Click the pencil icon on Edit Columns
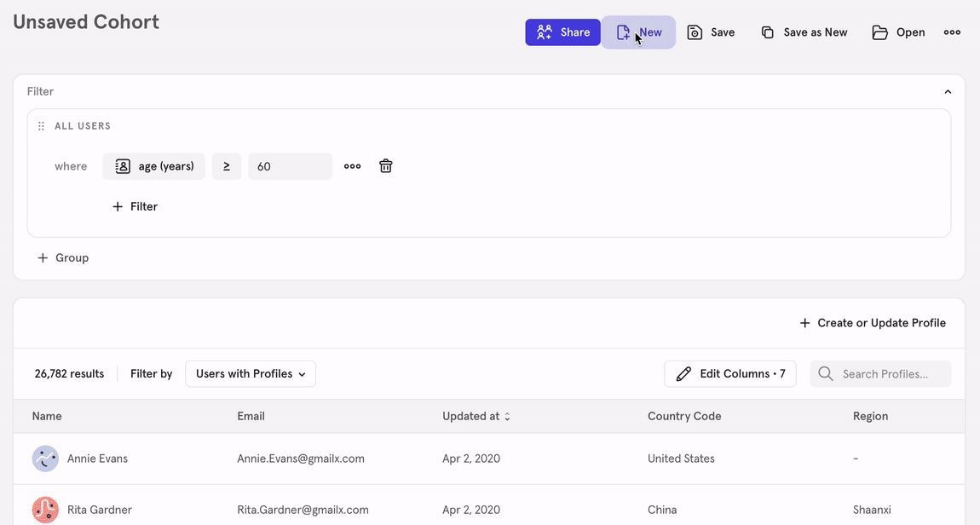Image resolution: width=980 pixels, height=525 pixels. [x=683, y=373]
